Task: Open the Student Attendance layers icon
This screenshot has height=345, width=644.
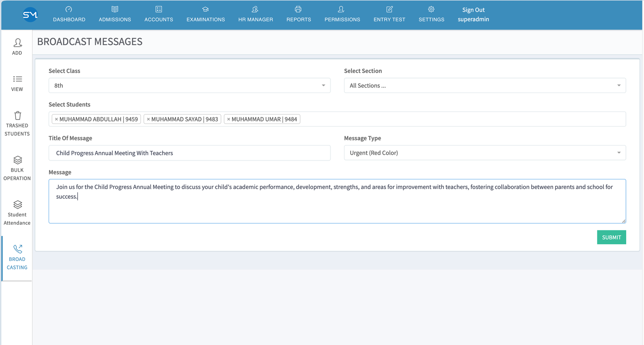Action: [18, 205]
